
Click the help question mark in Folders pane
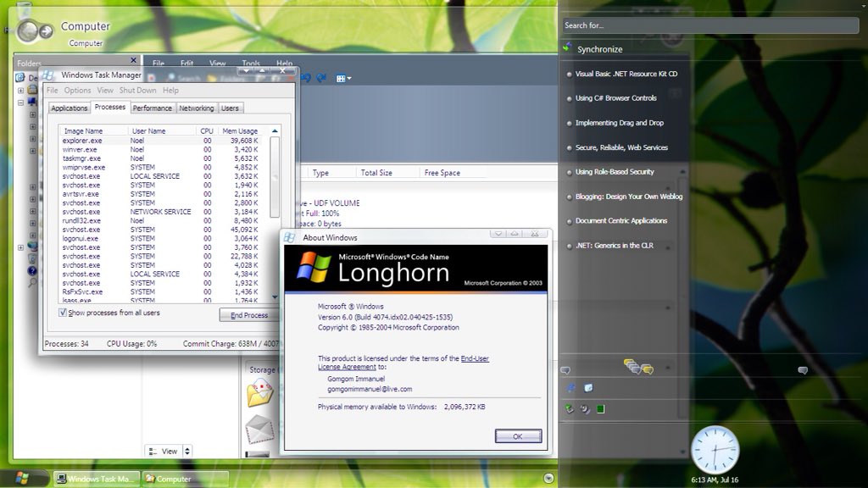pos(32,270)
